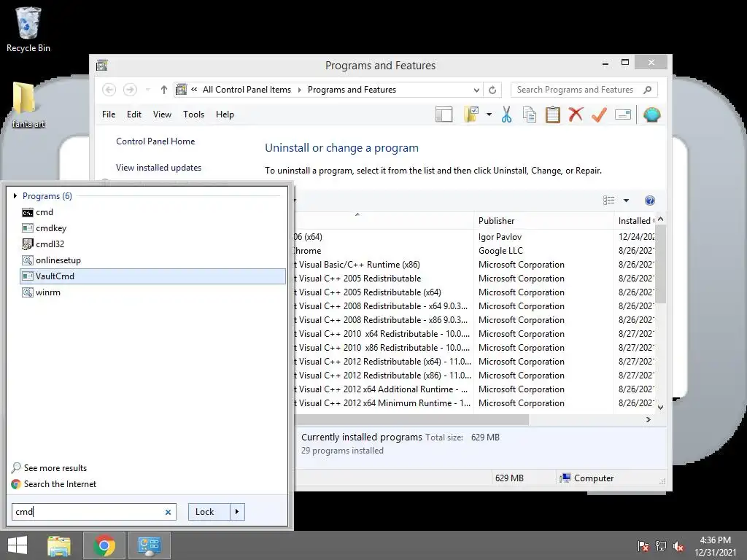
Task: Open view options dropdown arrow
Action: coord(626,201)
